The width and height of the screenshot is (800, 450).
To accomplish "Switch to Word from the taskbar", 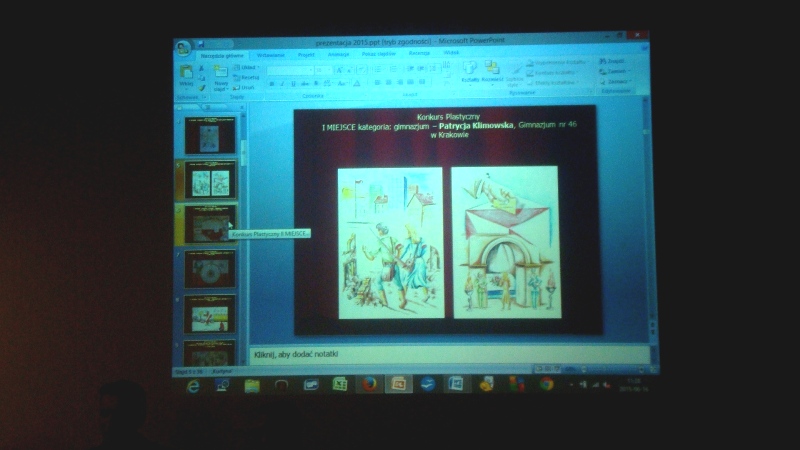I will click(x=456, y=384).
